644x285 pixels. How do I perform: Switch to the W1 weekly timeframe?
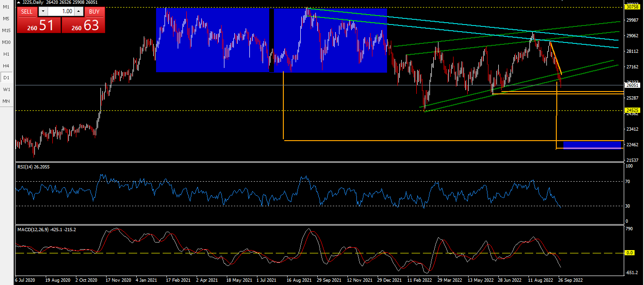pos(6,89)
